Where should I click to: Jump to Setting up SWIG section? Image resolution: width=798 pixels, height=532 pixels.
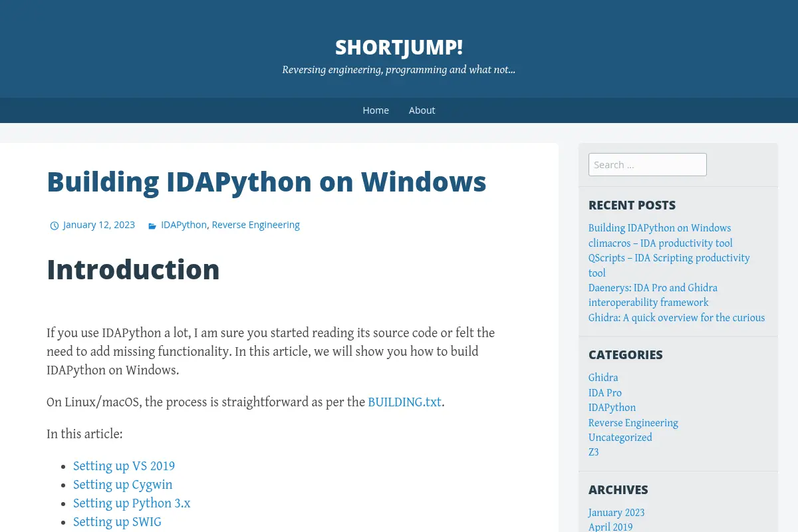tap(118, 522)
